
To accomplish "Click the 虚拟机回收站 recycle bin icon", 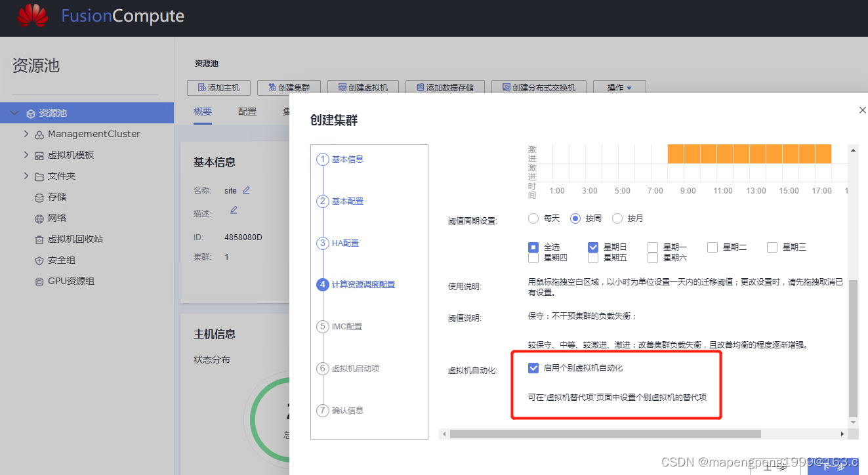I will click(x=39, y=239).
